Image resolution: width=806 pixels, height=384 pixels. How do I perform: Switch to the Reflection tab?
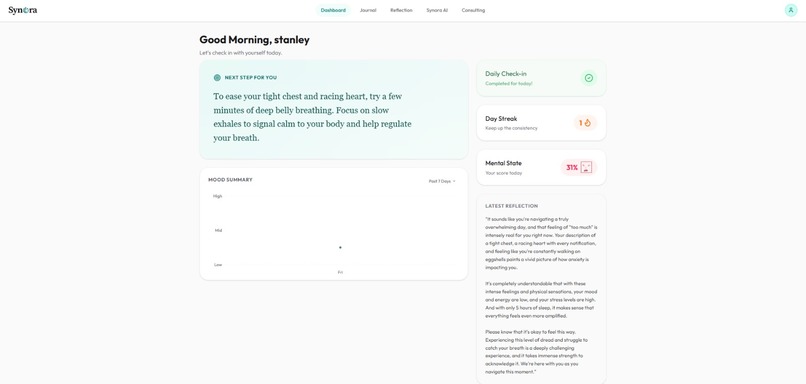(401, 10)
